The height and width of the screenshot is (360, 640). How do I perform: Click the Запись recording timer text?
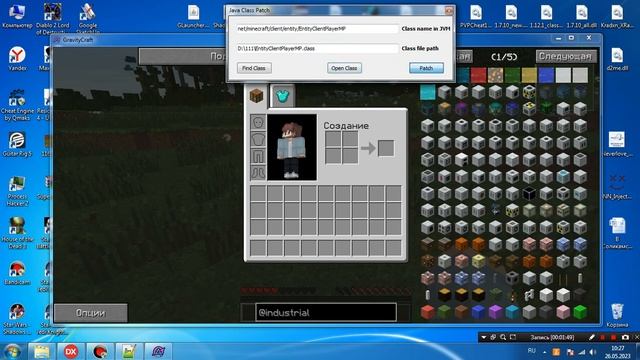point(552,337)
